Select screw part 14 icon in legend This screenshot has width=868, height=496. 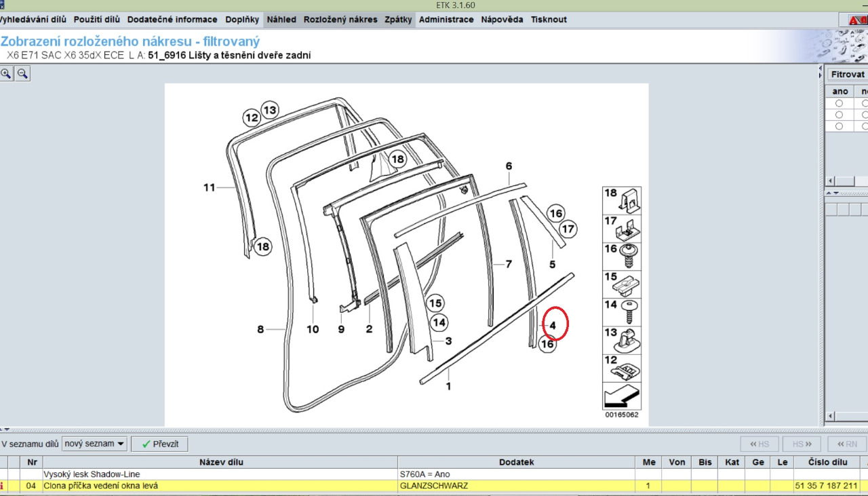point(622,311)
